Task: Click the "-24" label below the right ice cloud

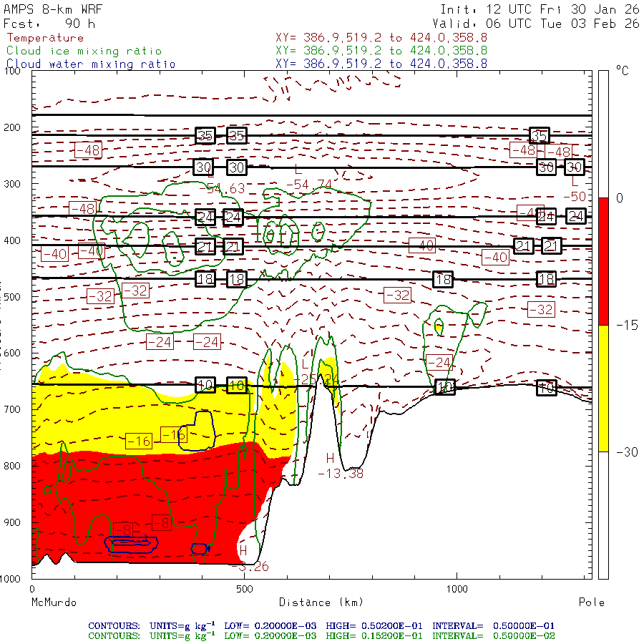Action: pyautogui.click(x=439, y=362)
